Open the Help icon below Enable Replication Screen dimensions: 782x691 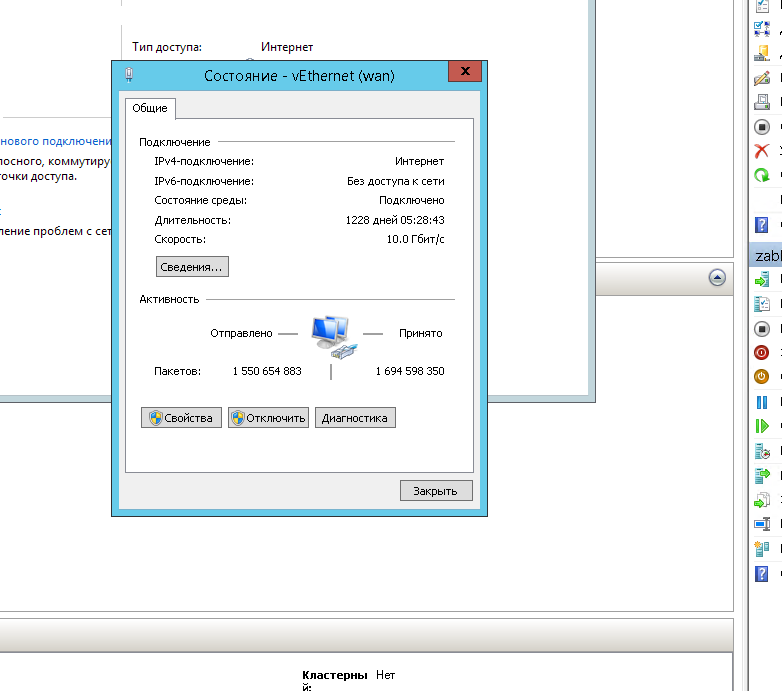[x=762, y=574]
